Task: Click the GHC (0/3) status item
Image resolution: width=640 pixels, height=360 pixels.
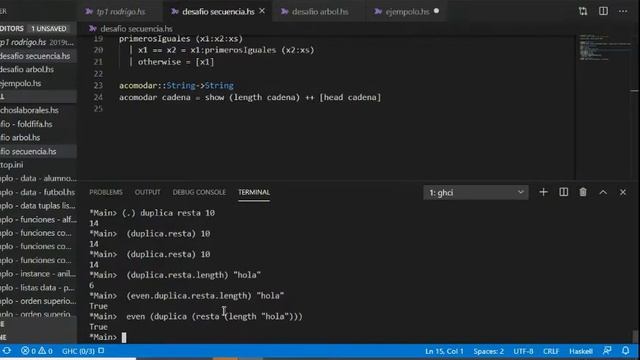Action: coord(83,351)
